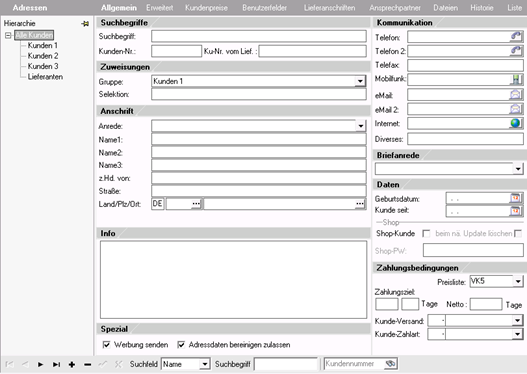Collapse the Alle Kunden tree node
527x374 pixels.
pyautogui.click(x=8, y=35)
